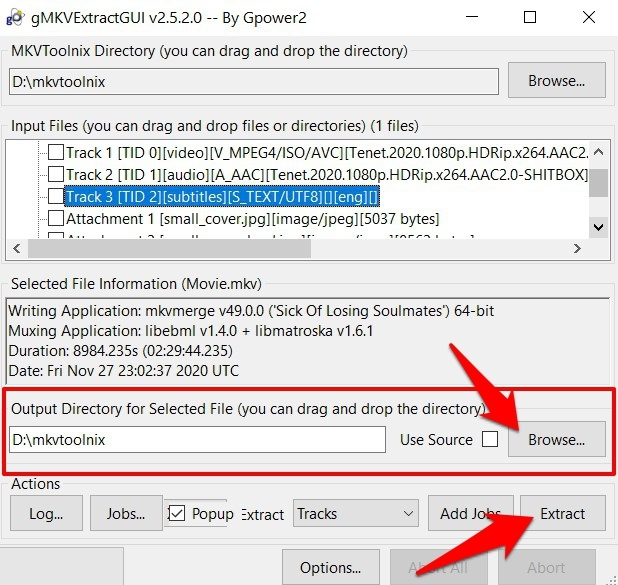Viewport: 618px width, 585px height.
Task: Select the Track 1 video row
Action: coord(327,153)
